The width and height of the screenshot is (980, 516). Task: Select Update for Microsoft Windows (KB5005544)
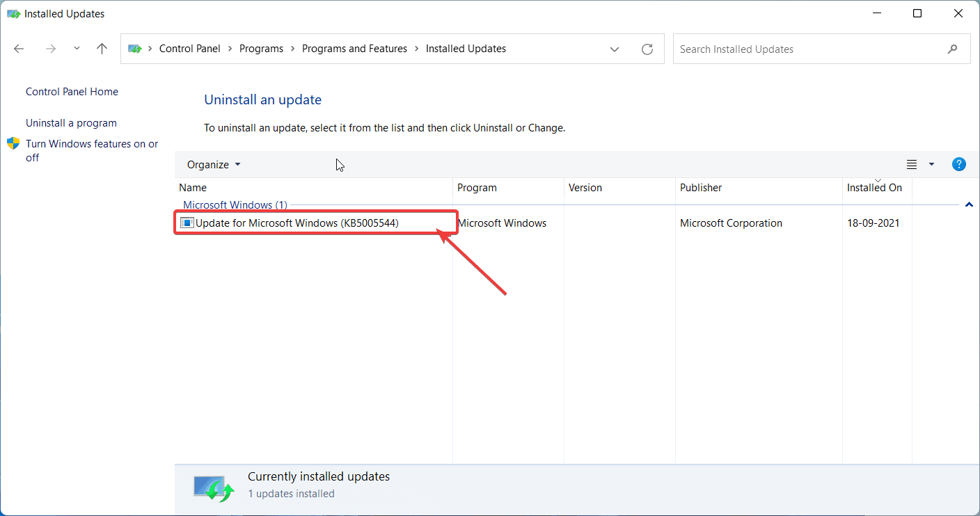[x=297, y=223]
